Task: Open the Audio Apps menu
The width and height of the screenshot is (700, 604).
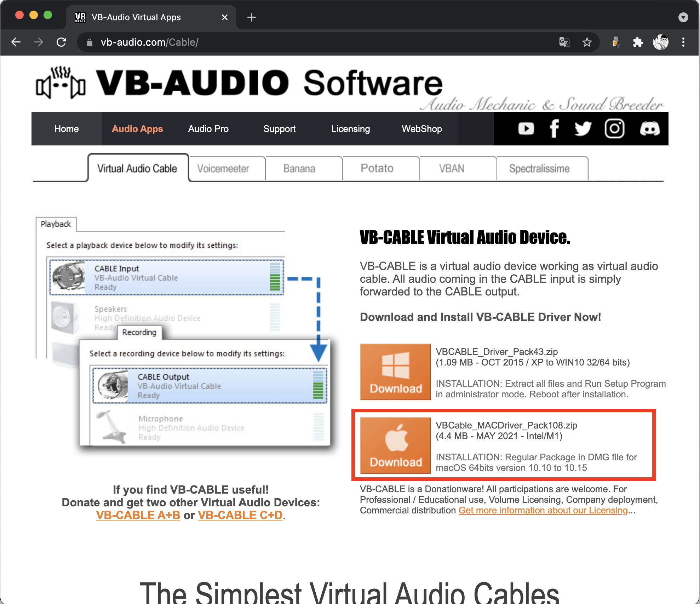Action: pyautogui.click(x=137, y=129)
